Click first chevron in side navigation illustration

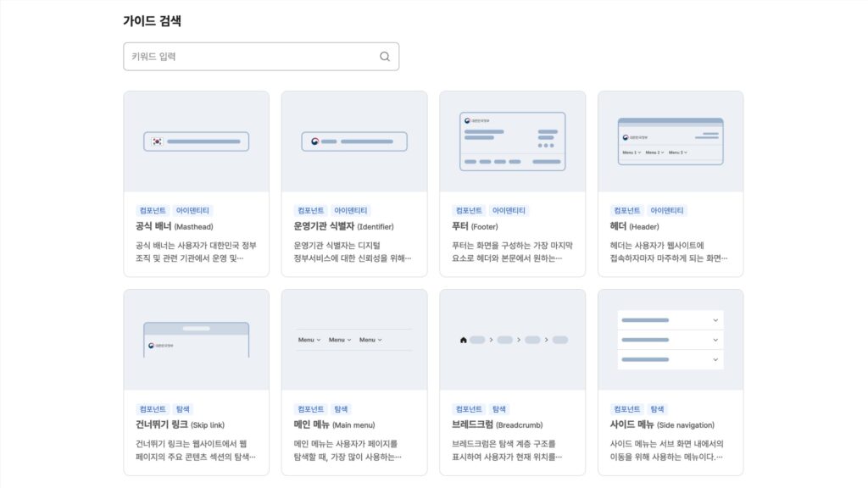pos(715,320)
